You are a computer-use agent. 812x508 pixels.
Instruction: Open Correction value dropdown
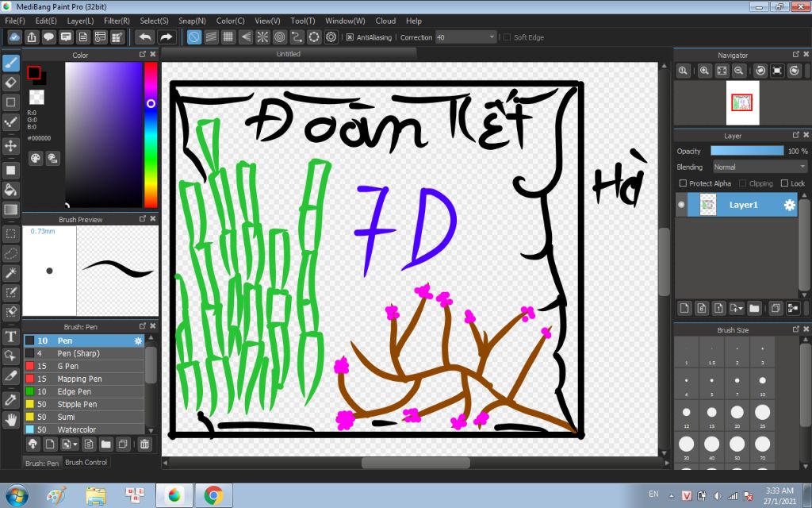pos(492,37)
